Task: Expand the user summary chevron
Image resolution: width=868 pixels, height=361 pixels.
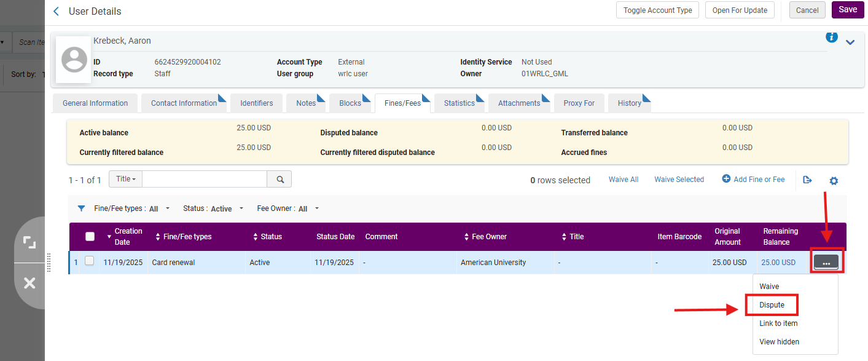Action: (850, 42)
